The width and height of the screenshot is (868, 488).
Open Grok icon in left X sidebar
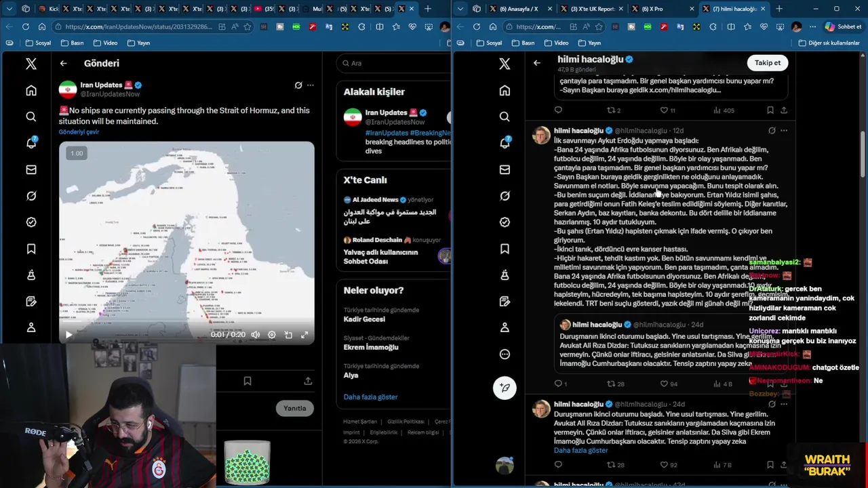31,196
